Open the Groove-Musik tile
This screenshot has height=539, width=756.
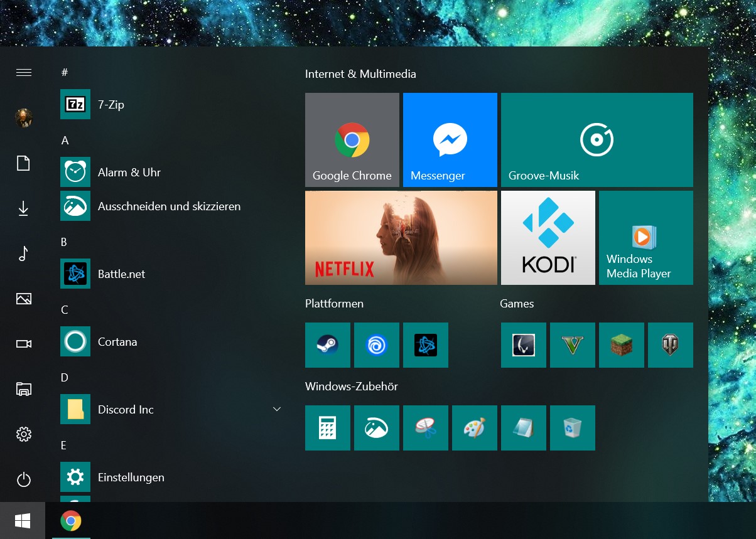coord(597,140)
